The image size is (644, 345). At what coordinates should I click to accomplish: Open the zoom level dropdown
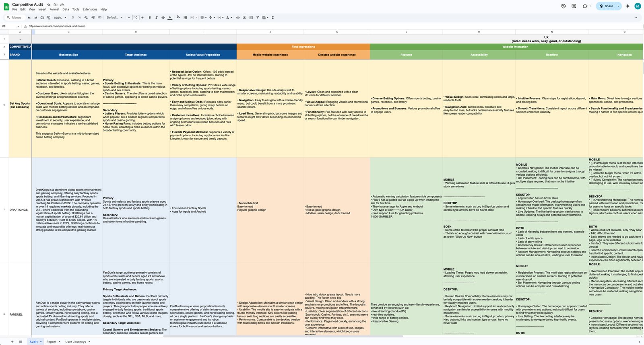60,18
